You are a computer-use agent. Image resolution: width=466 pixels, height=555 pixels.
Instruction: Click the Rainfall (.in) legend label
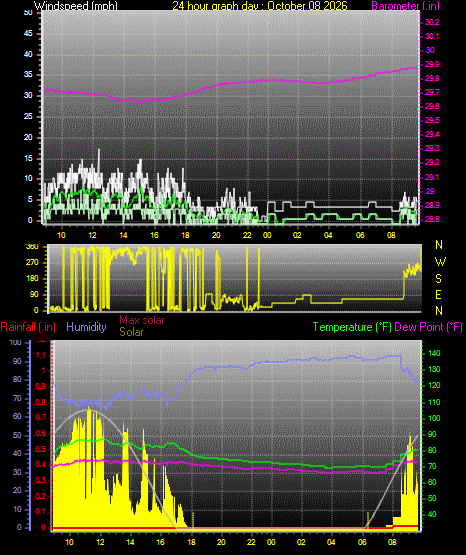[x=28, y=327]
